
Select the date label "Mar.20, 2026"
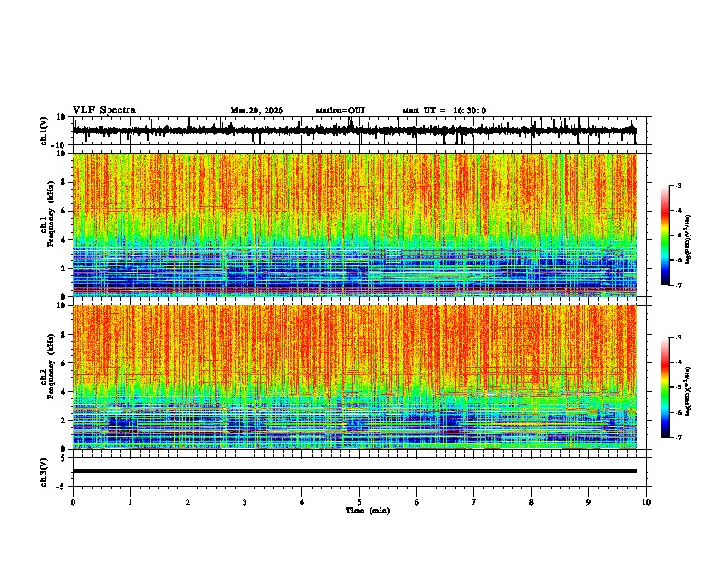click(256, 110)
